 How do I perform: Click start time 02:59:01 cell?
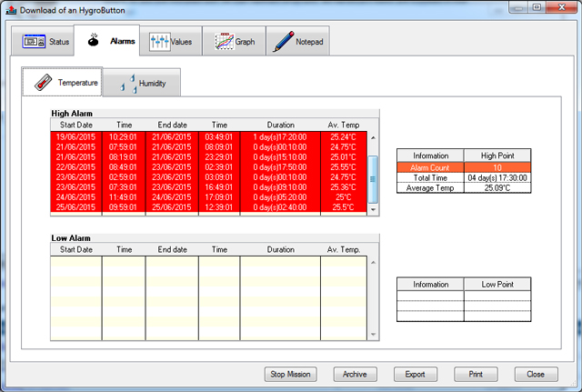point(123,177)
